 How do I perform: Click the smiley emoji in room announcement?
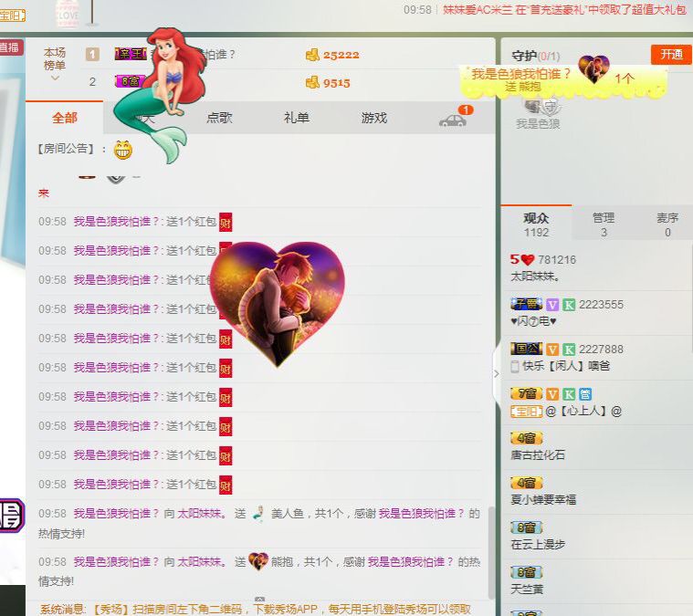coord(123,150)
